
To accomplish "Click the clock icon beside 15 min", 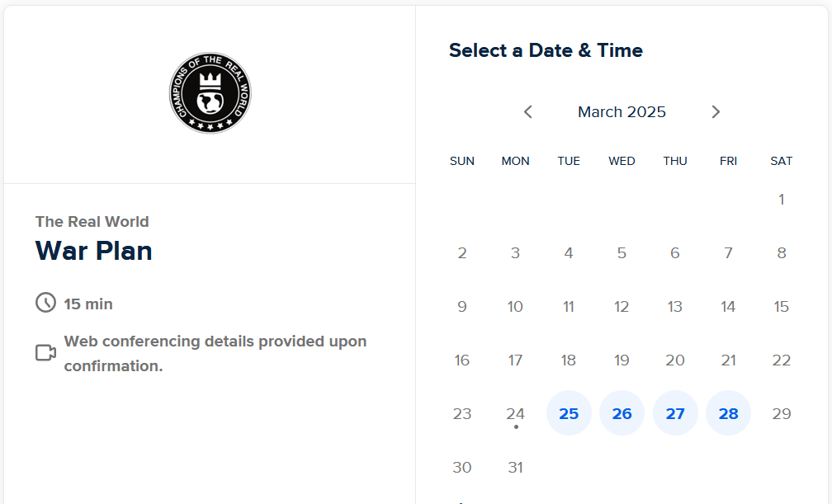I will pyautogui.click(x=46, y=304).
